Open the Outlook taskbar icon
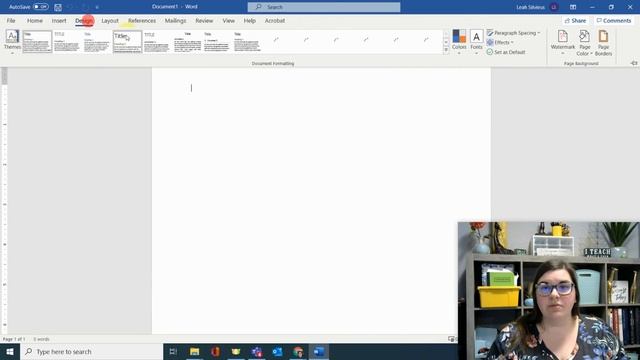The image size is (640, 360). coord(277,351)
